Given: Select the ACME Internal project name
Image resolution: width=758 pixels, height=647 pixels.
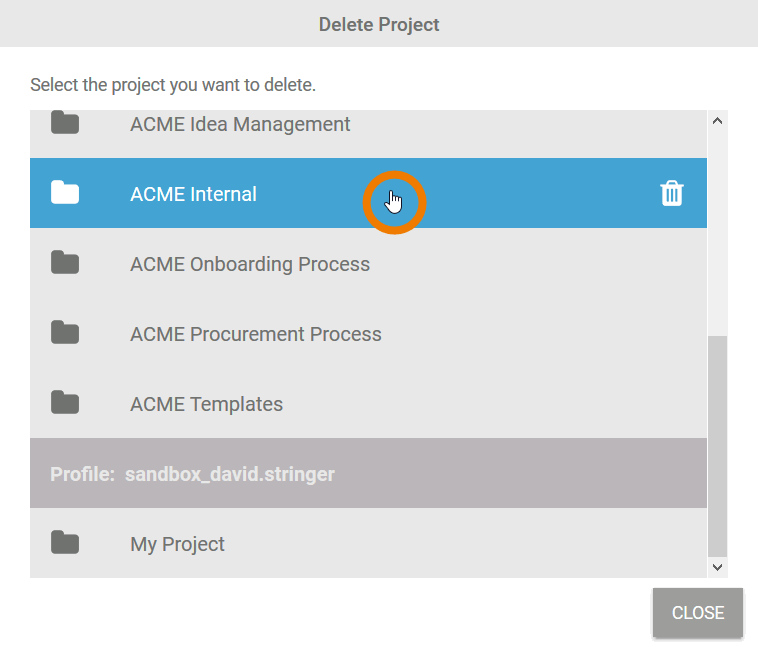Looking at the screenshot, I should [x=193, y=194].
